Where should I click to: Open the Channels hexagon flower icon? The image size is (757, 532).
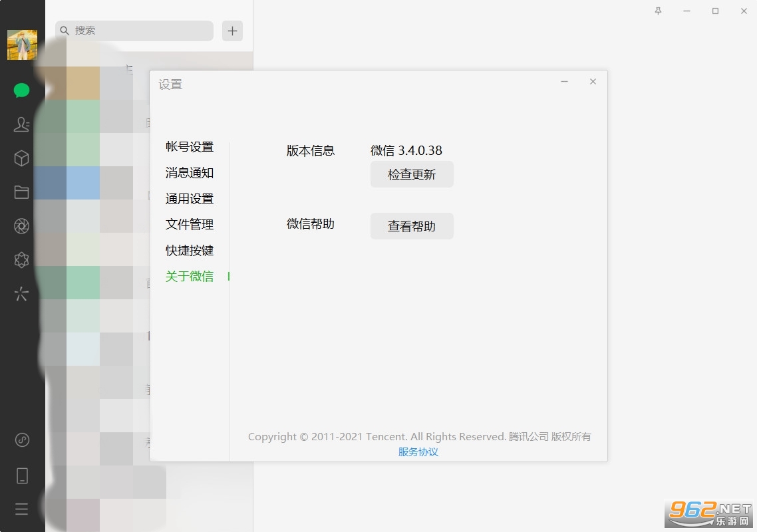21,260
